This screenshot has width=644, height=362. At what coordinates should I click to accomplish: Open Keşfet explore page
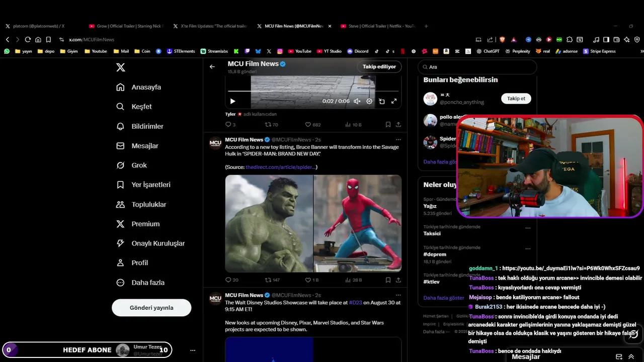(134, 107)
